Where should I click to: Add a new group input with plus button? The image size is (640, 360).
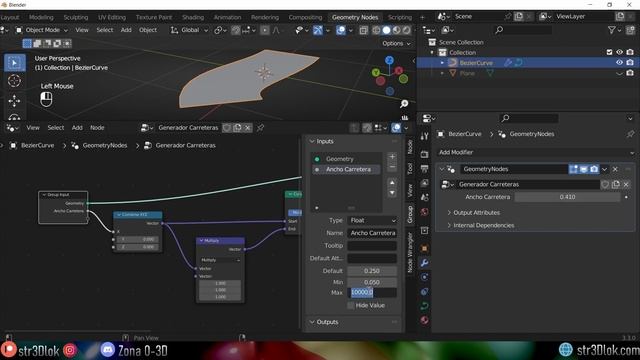pyautogui.click(x=392, y=157)
